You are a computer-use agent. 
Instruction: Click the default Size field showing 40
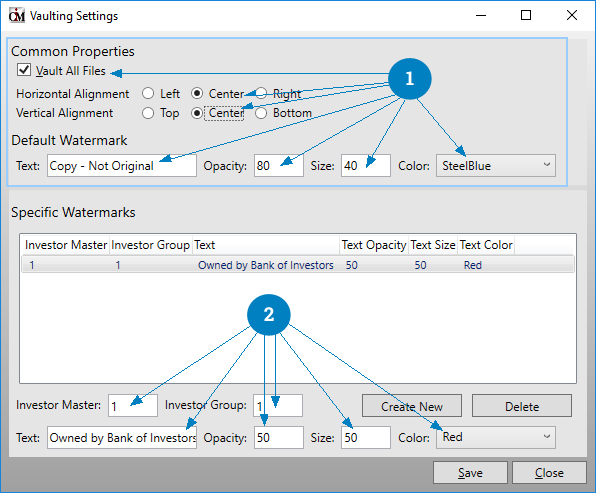(366, 166)
